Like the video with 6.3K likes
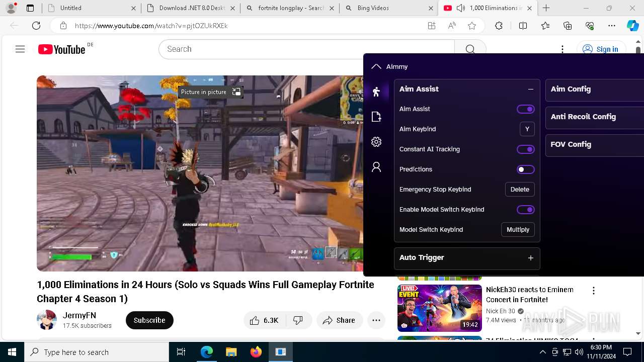This screenshot has height=362, width=644. [265, 320]
